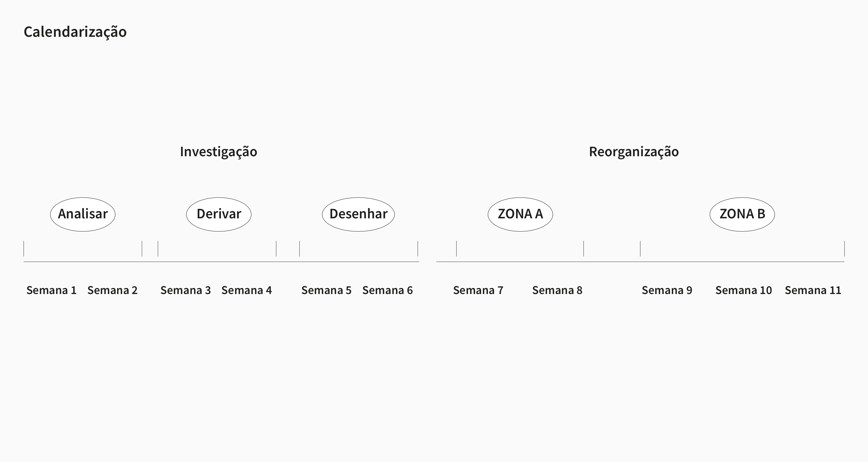Image resolution: width=868 pixels, height=462 pixels.
Task: Click the Analisar oval
Action: [83, 214]
